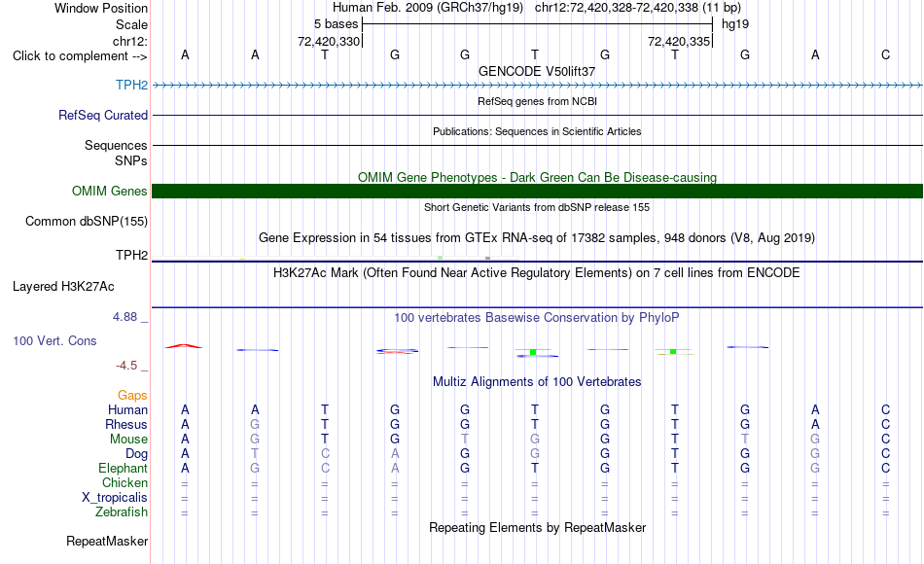Click the Sequences track label
Viewport: 924px width, 564px height.
click(116, 145)
